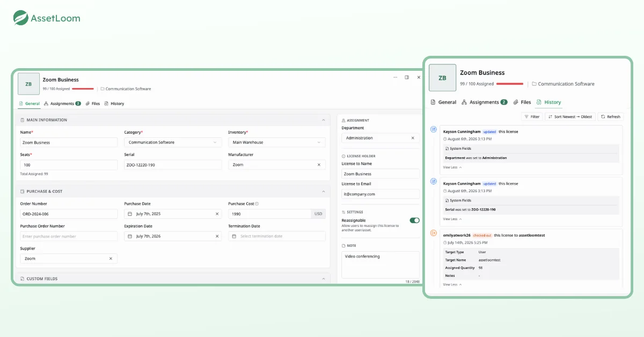Click the Note section icon

pyautogui.click(x=343, y=245)
